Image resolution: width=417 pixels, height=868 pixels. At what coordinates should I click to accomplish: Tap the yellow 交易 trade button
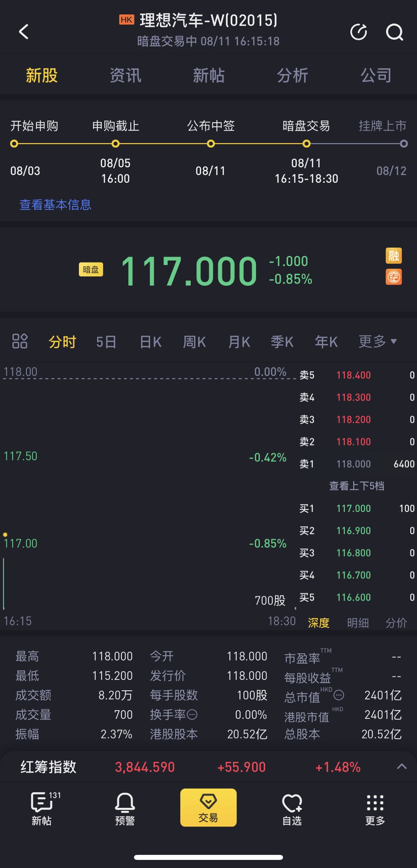(208, 807)
